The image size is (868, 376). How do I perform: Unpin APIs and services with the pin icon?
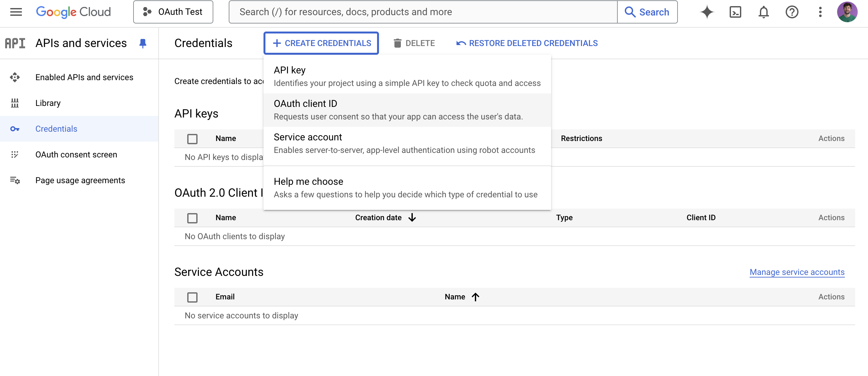(x=143, y=43)
